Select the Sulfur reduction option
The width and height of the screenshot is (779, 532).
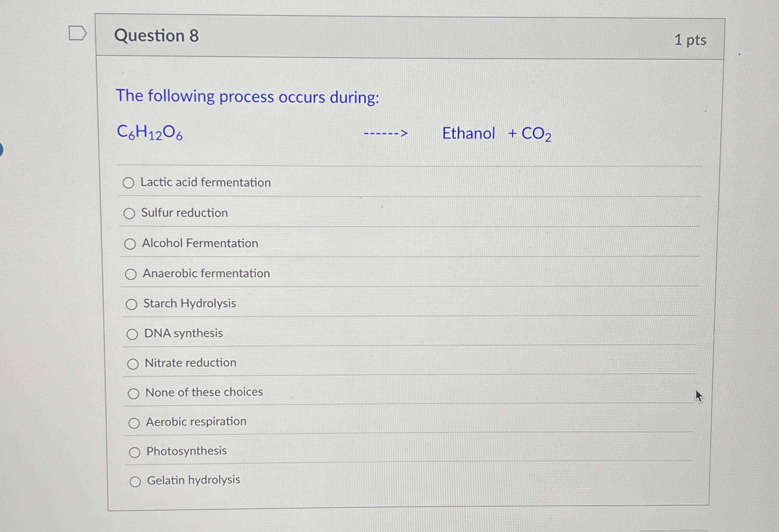pos(130,213)
